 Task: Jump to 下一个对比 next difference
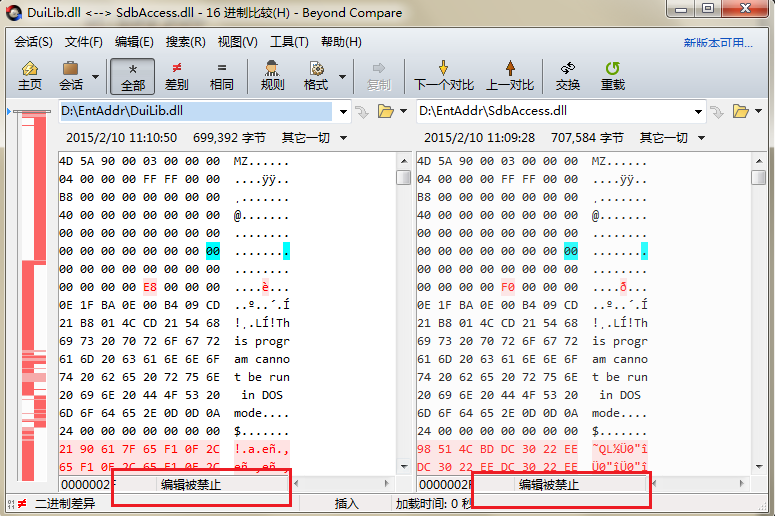(444, 75)
